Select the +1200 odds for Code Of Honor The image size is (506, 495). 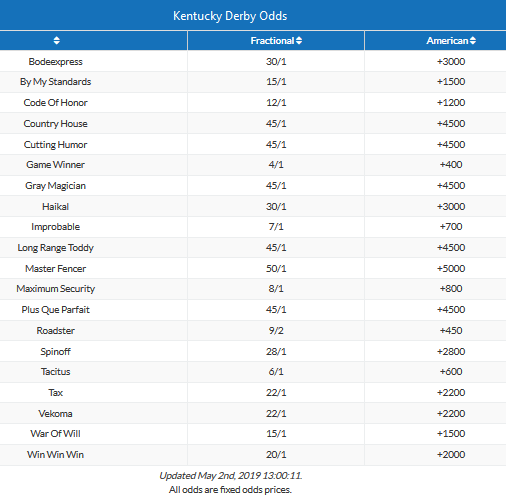tap(451, 103)
